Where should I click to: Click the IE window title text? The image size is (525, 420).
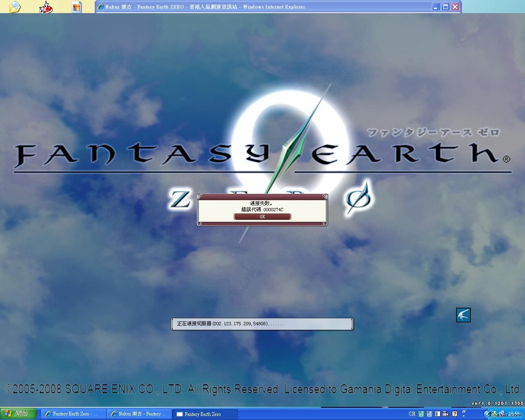(205, 7)
